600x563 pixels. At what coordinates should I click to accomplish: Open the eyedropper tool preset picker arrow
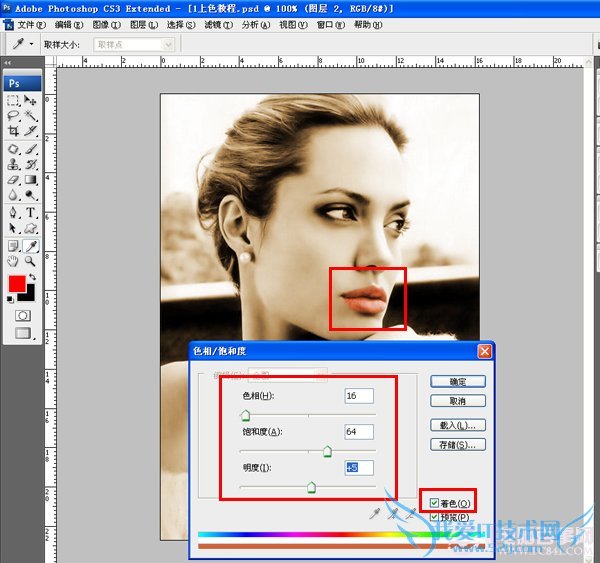31,45
